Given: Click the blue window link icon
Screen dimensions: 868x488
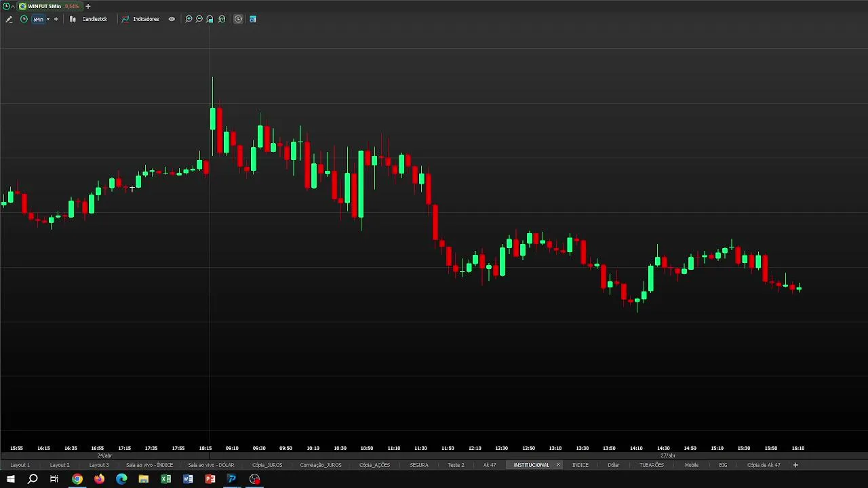Looking at the screenshot, I should pos(253,19).
